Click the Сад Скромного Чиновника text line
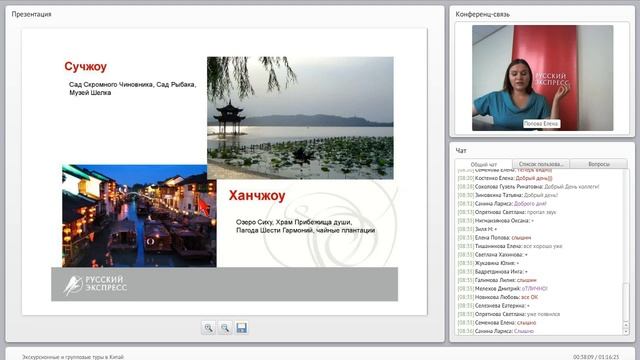 (132, 84)
